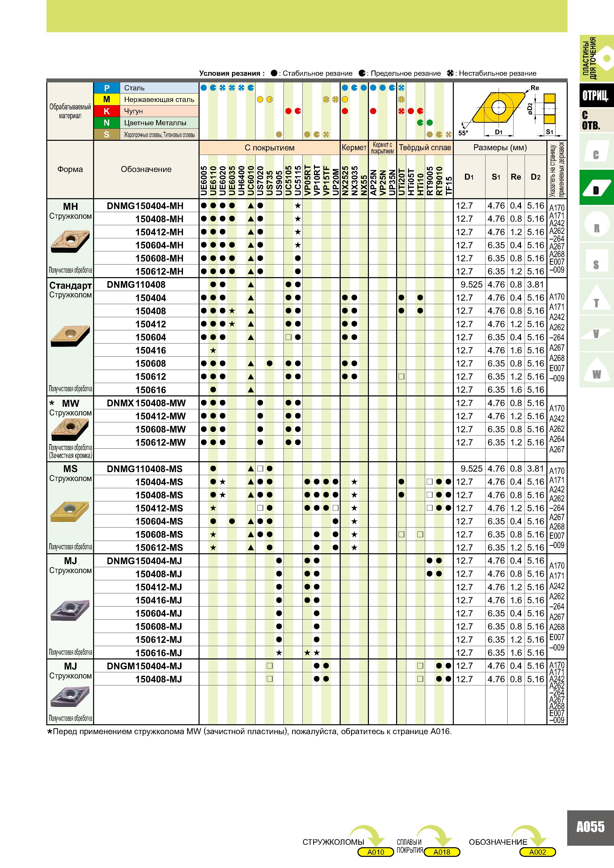The image size is (614, 868).
Task: Click the 'DNGM150404-MJ' designation
Action: click(x=144, y=666)
